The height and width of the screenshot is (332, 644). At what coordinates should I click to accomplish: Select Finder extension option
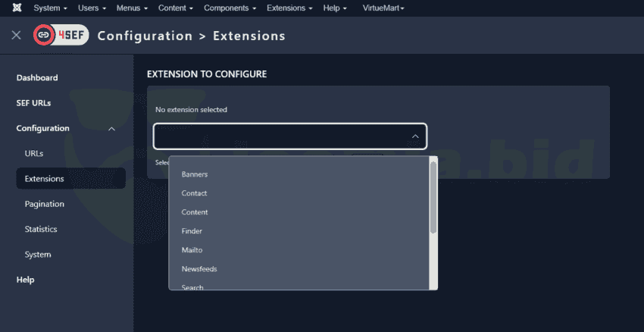pos(192,231)
